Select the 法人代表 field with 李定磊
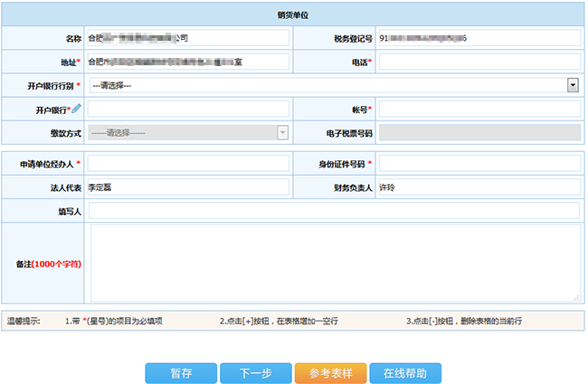588x384 pixels. (188, 187)
